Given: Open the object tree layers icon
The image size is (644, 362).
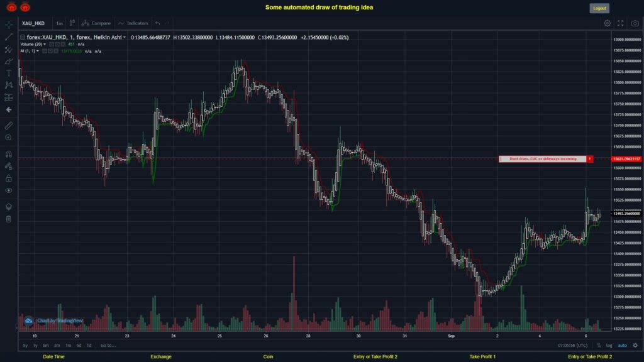Looking at the screenshot, I should [x=9, y=207].
